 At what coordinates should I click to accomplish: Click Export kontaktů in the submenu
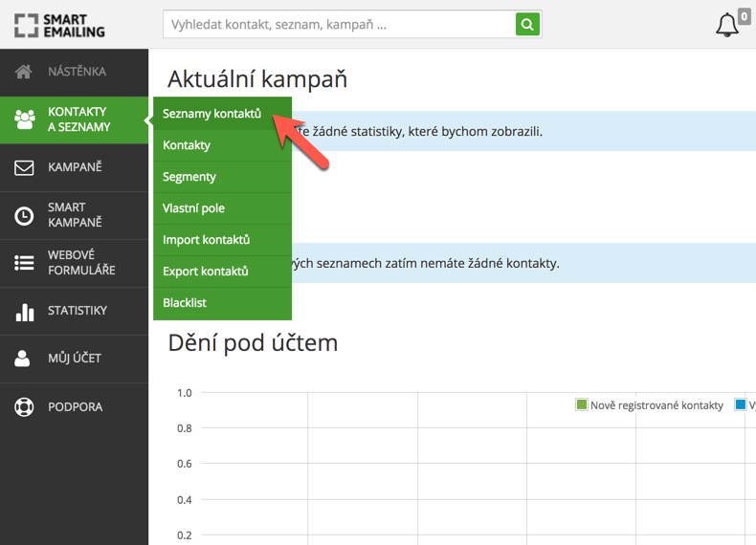click(206, 272)
